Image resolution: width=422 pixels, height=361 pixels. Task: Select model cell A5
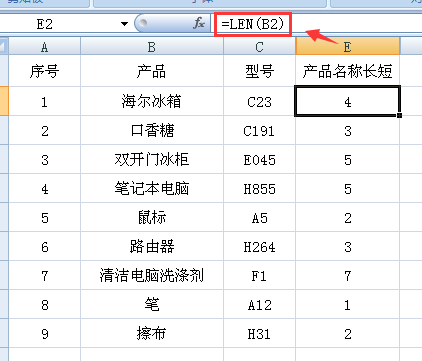point(259,217)
